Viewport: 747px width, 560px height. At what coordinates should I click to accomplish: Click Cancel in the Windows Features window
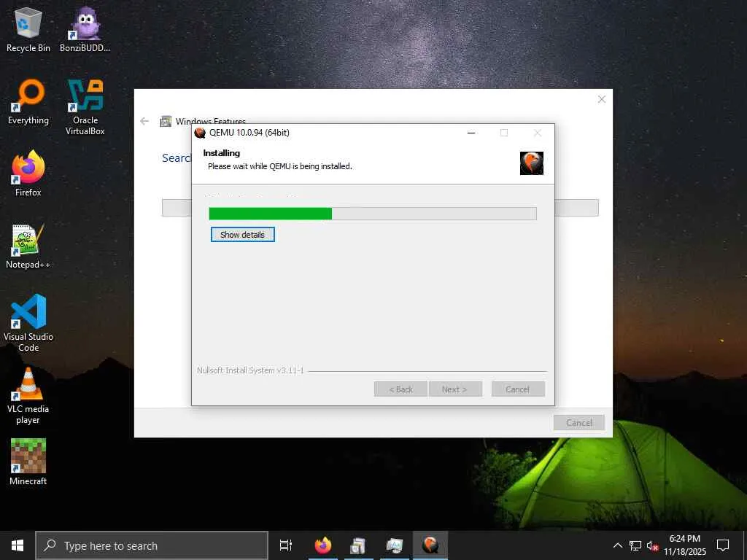pyautogui.click(x=578, y=422)
